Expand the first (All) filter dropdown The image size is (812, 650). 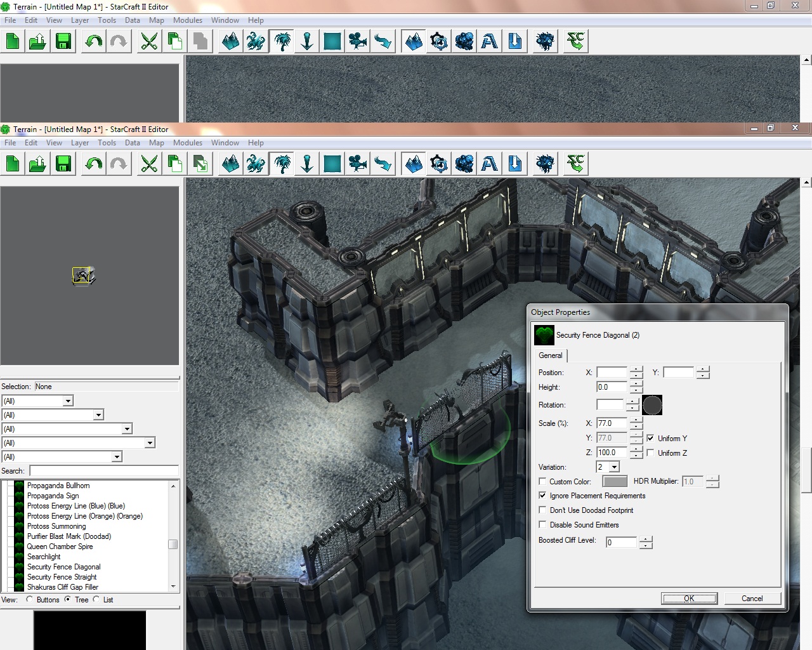pyautogui.click(x=68, y=401)
